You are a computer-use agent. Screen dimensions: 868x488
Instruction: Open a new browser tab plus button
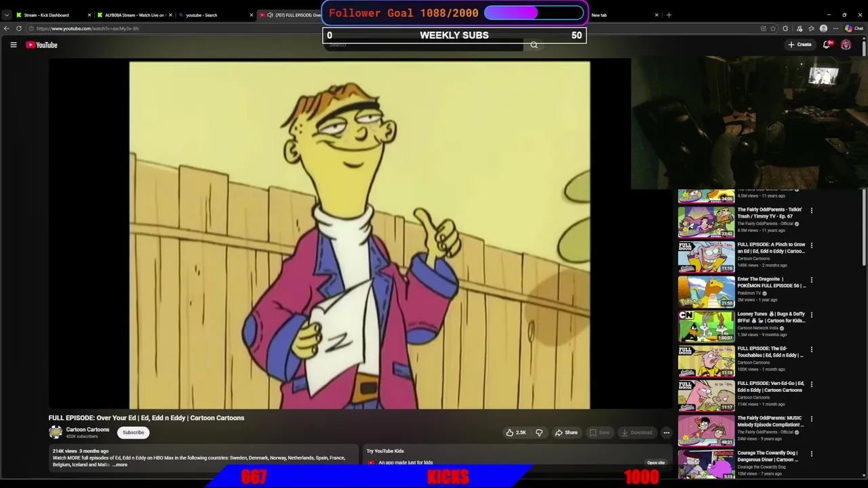(x=669, y=15)
